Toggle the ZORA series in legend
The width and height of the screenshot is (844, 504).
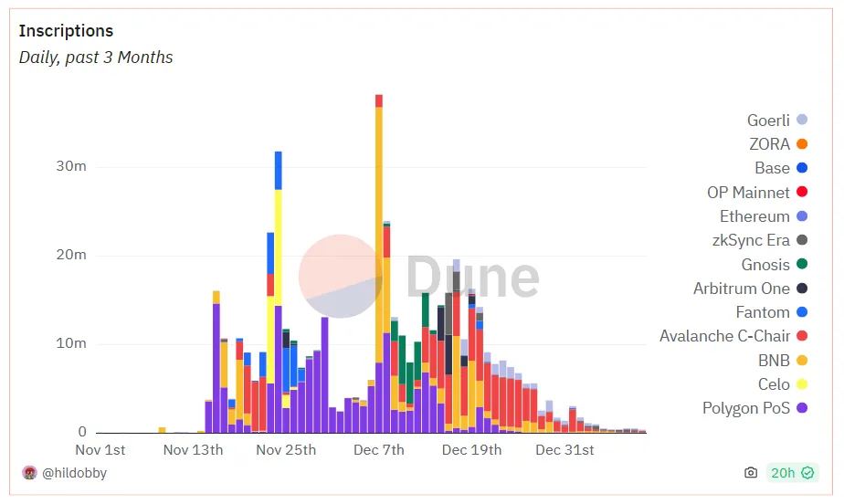[x=778, y=144]
